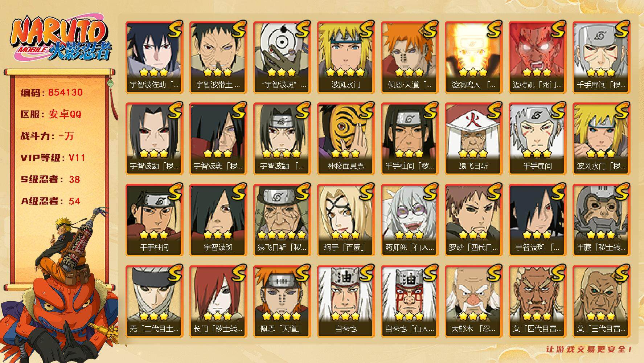
Task: Open the 半藏「秽土转… masked ninja card
Action: [x=601, y=220]
